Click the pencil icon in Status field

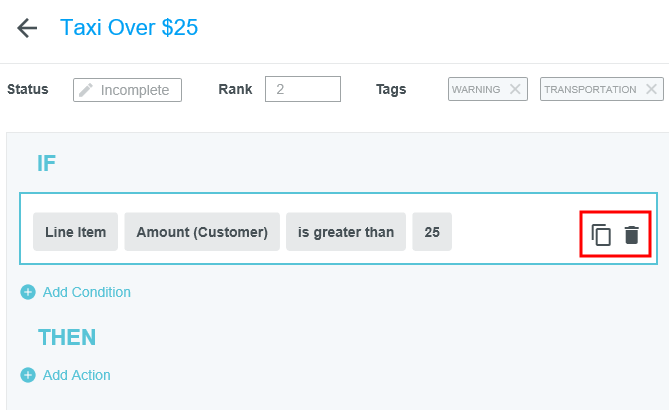(86, 90)
